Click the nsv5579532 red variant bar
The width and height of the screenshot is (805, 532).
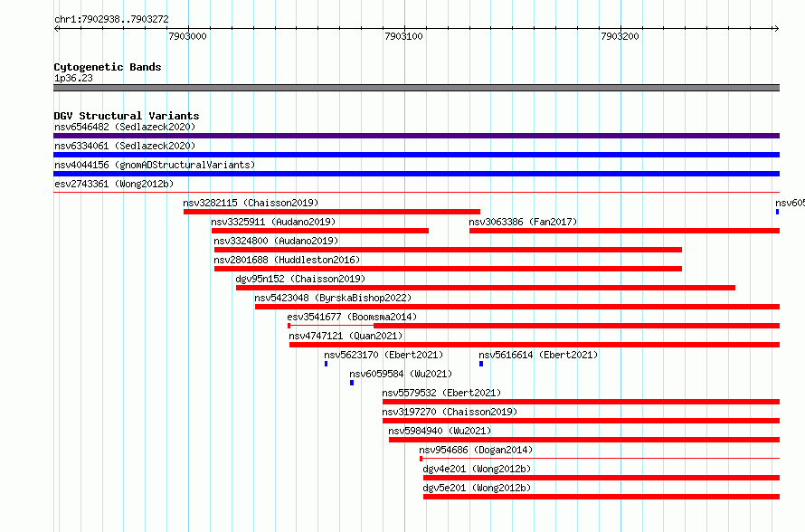point(582,402)
